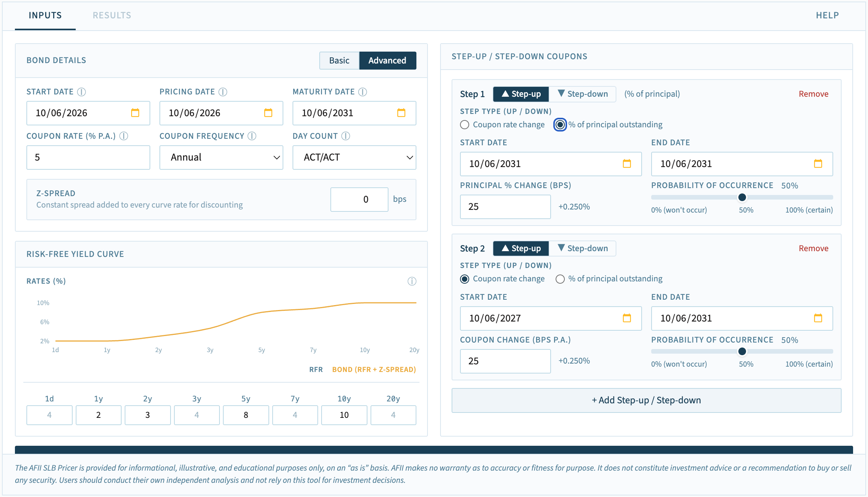868x497 pixels.
Task: Open Step 1 End Date calendar icon
Action: point(818,164)
